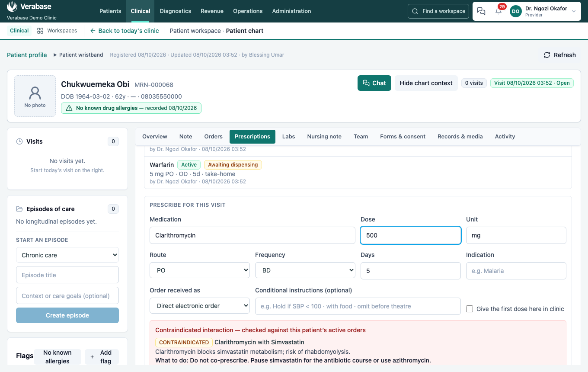Open the Revenue menu
Image resolution: width=588 pixels, height=372 pixels.
click(212, 11)
